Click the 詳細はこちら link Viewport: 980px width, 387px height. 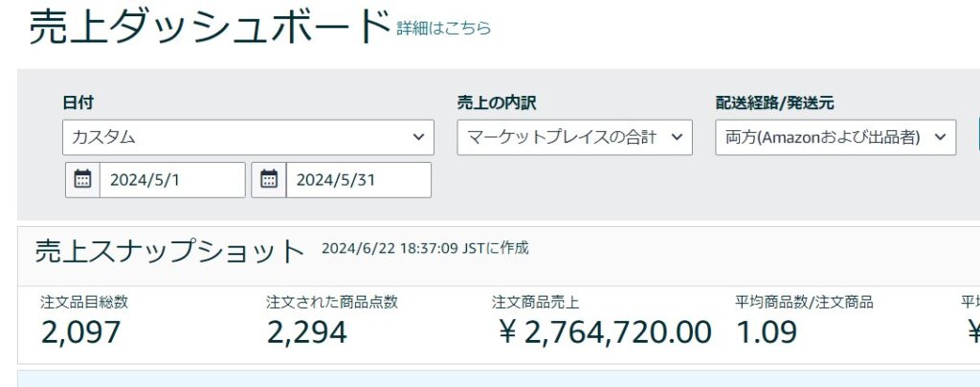(444, 29)
